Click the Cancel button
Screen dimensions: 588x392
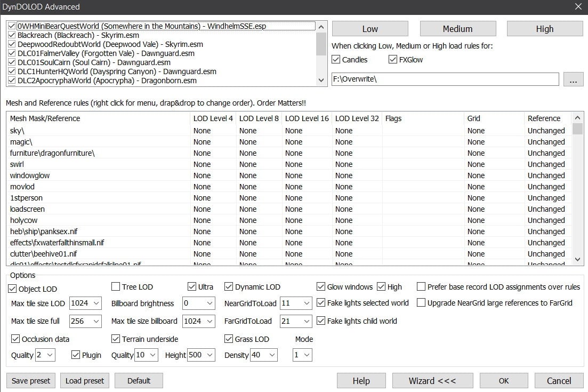(x=559, y=381)
